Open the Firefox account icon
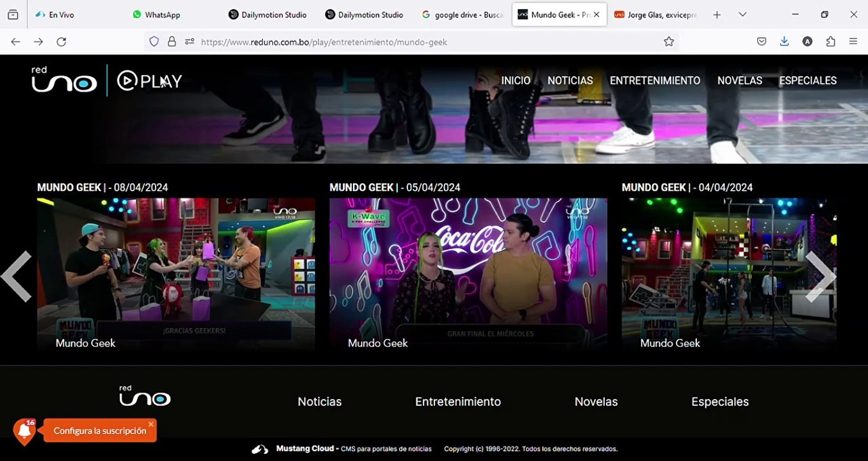Image resolution: width=868 pixels, height=461 pixels. [x=807, y=42]
